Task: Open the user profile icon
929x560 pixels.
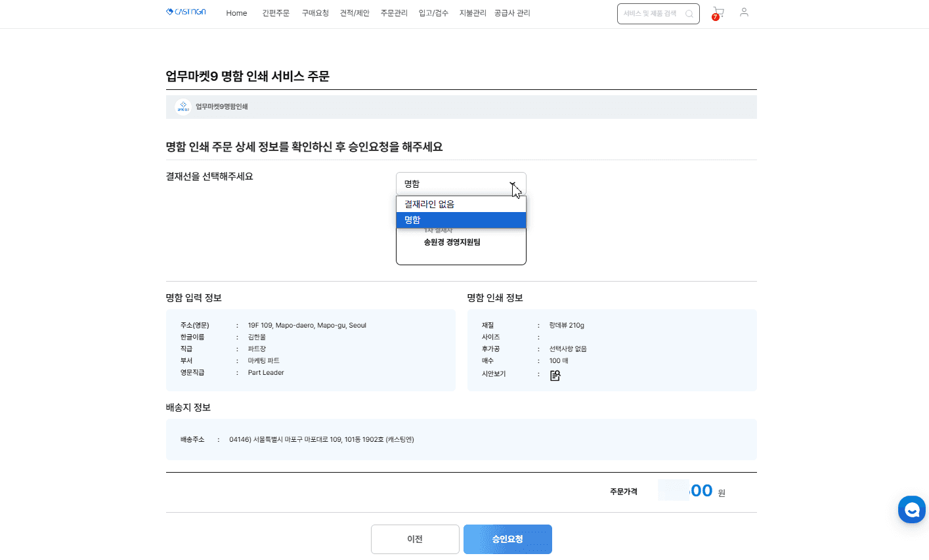Action: point(744,12)
